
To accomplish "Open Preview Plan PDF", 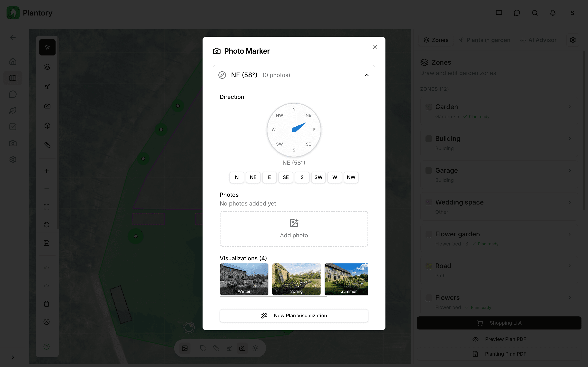I will point(499,339).
